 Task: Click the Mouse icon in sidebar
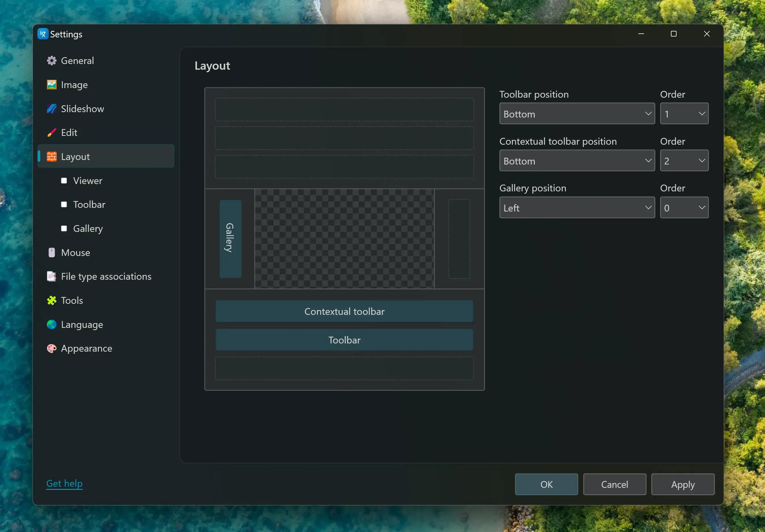pos(52,253)
